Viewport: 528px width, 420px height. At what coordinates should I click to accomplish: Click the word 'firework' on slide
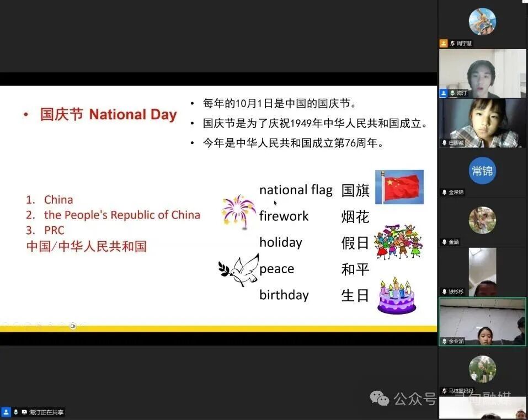[284, 216]
